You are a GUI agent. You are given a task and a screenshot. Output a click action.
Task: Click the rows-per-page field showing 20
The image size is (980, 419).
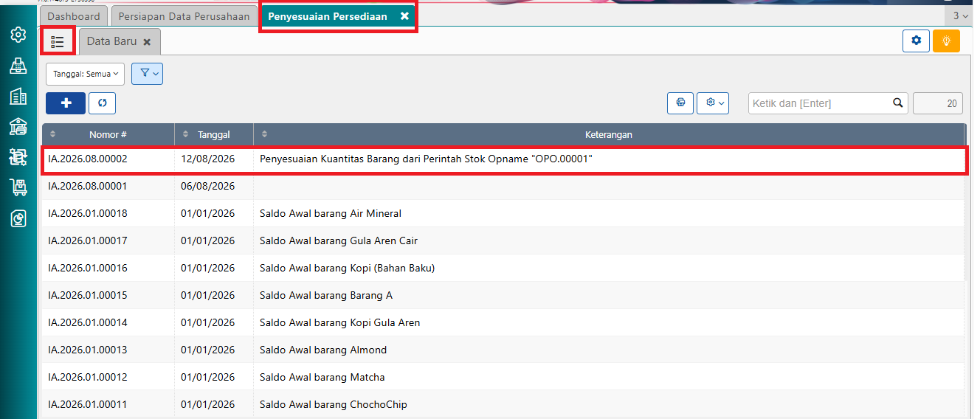click(x=938, y=103)
